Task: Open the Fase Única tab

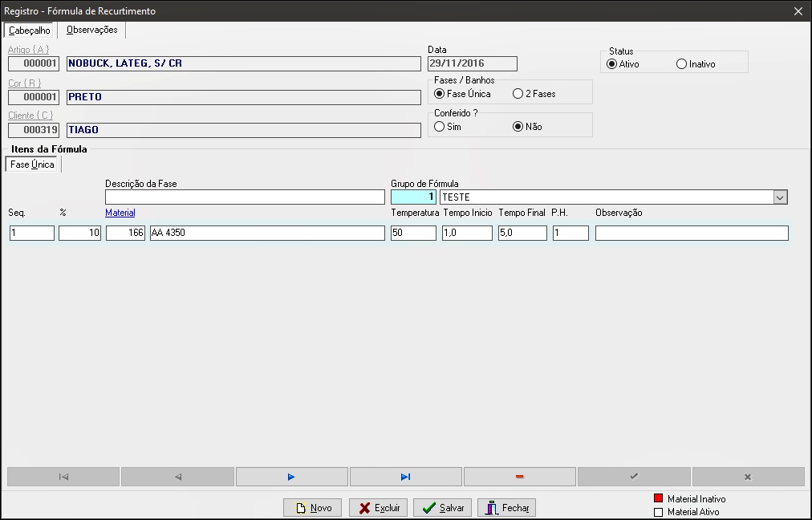Action: (x=32, y=165)
